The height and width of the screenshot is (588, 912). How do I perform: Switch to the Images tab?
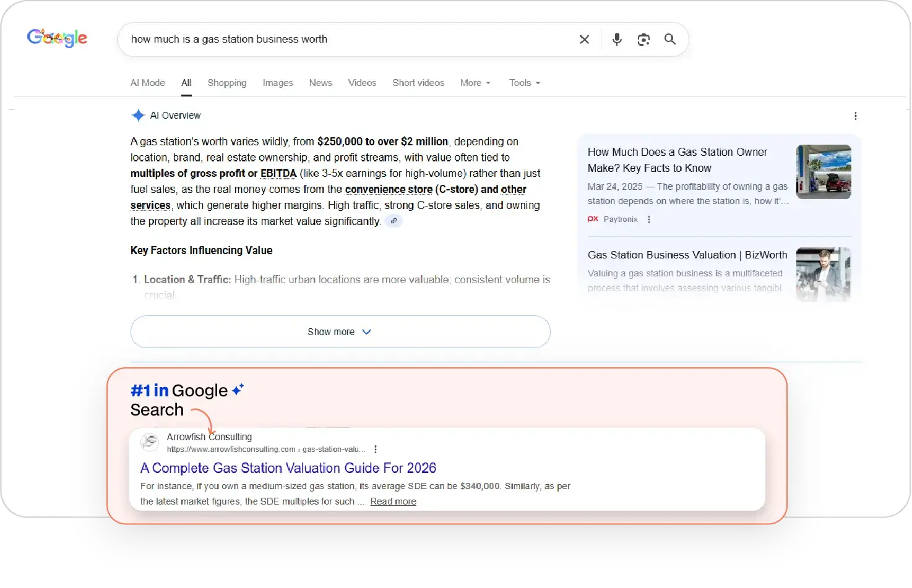click(278, 83)
